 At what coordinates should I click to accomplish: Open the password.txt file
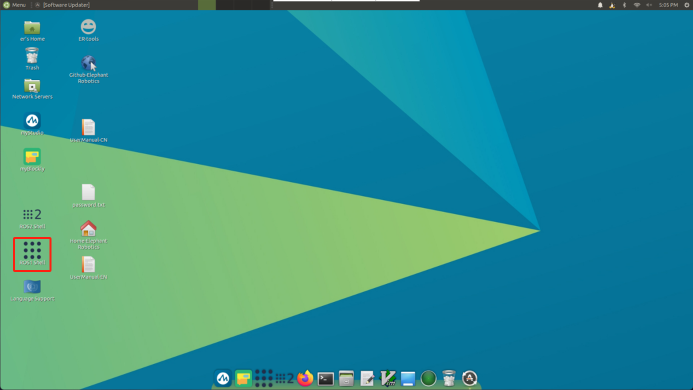[88, 196]
